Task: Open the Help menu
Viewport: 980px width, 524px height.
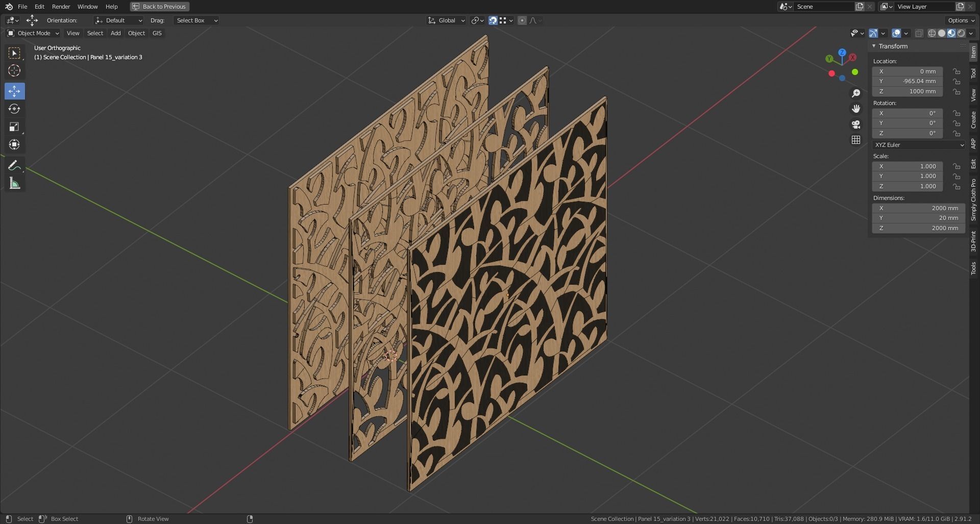Action: [x=111, y=7]
